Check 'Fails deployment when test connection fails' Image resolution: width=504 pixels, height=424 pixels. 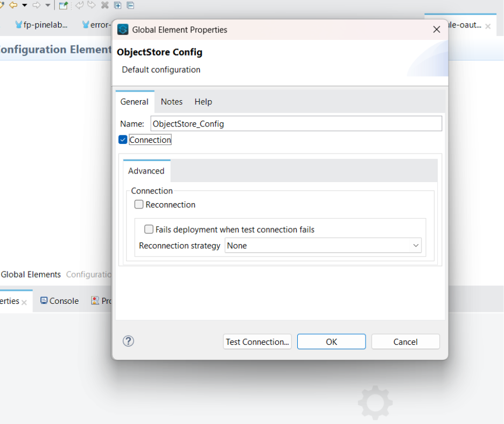[149, 229]
